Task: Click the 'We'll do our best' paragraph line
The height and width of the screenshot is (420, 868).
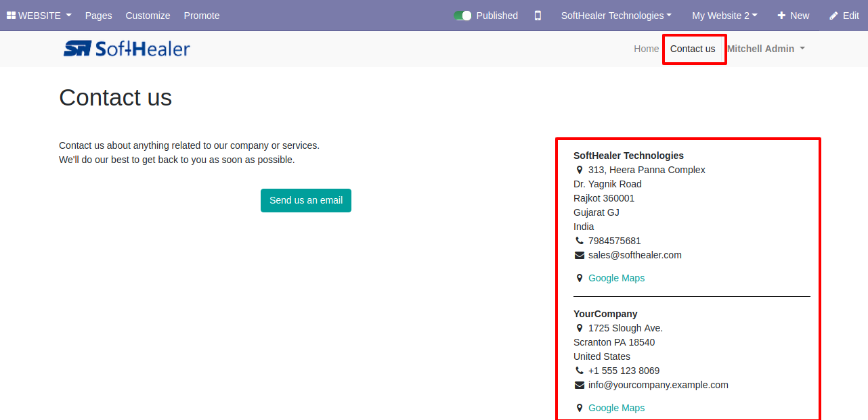Action: (x=177, y=160)
